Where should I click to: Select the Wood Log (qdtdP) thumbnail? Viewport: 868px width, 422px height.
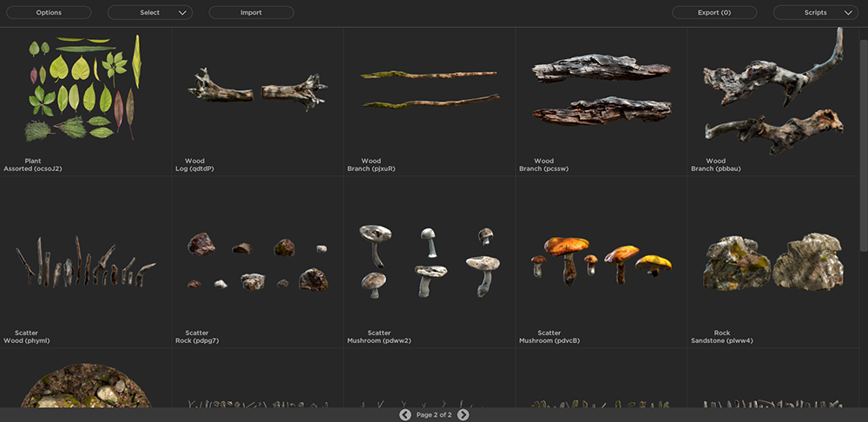(x=258, y=89)
